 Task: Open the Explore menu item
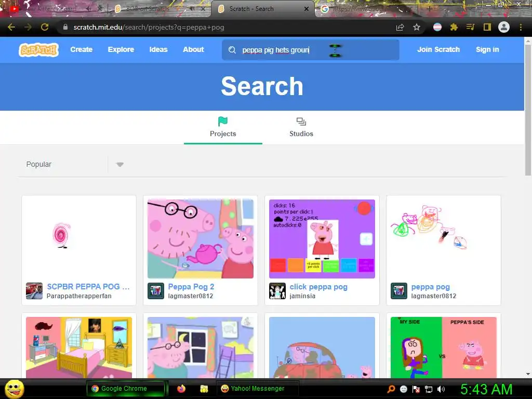tap(121, 49)
